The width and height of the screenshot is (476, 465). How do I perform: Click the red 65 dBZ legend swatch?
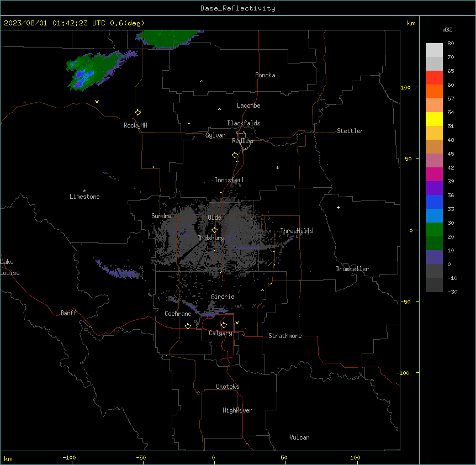[434, 77]
